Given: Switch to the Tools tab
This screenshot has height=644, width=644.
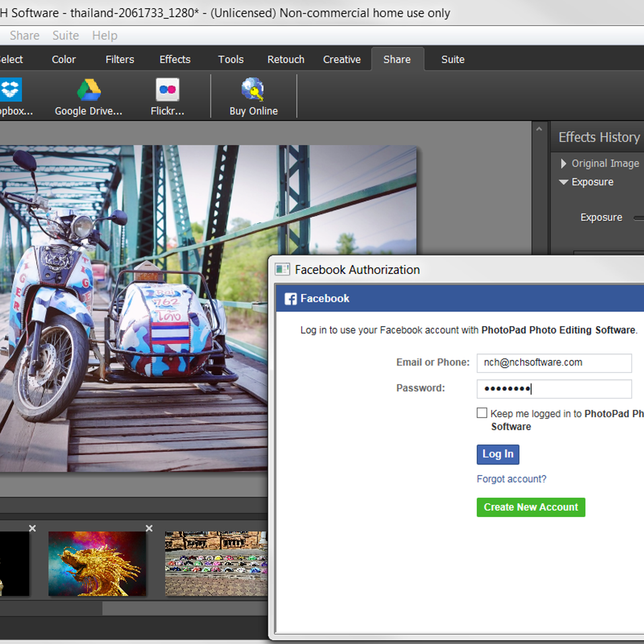Looking at the screenshot, I should coord(231,60).
